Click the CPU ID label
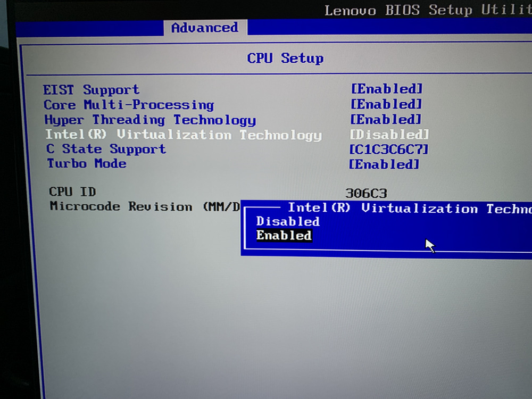The height and width of the screenshot is (399, 532). pos(72,192)
